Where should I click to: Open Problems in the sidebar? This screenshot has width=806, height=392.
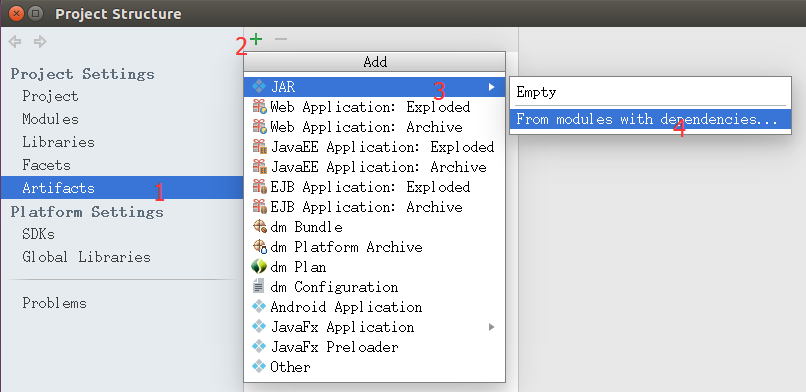click(x=122, y=303)
